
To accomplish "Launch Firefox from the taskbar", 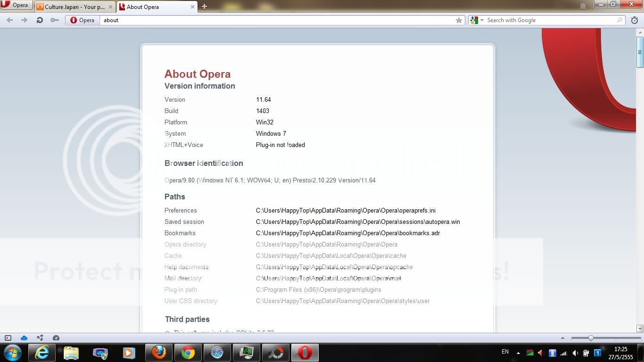I will (x=158, y=352).
